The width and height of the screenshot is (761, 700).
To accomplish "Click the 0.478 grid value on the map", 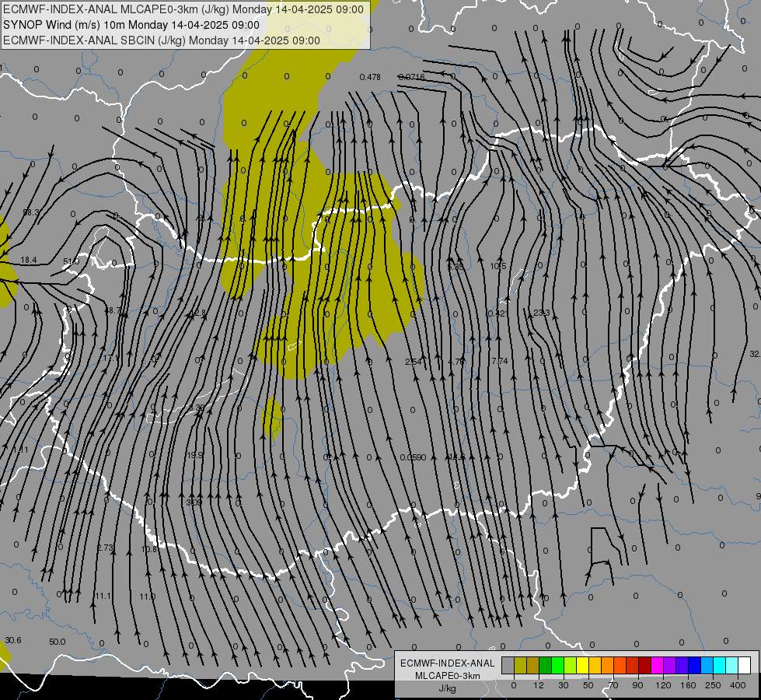I will [370, 77].
